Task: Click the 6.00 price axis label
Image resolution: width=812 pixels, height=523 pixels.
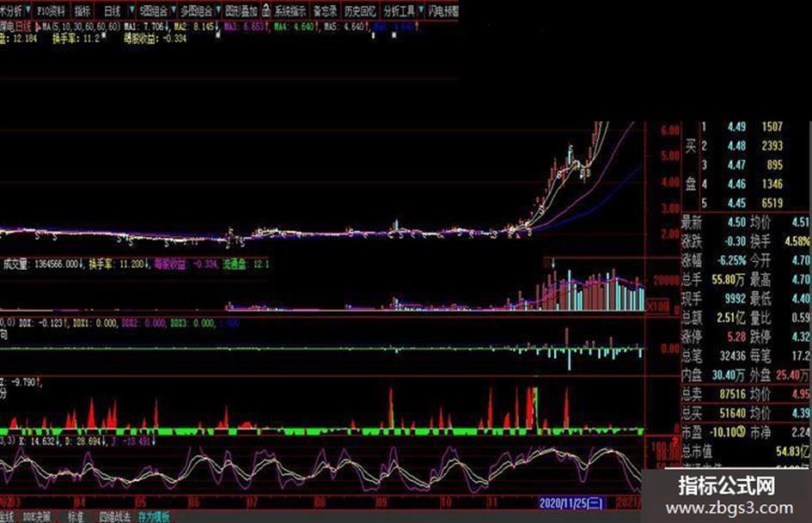Action: 670,130
